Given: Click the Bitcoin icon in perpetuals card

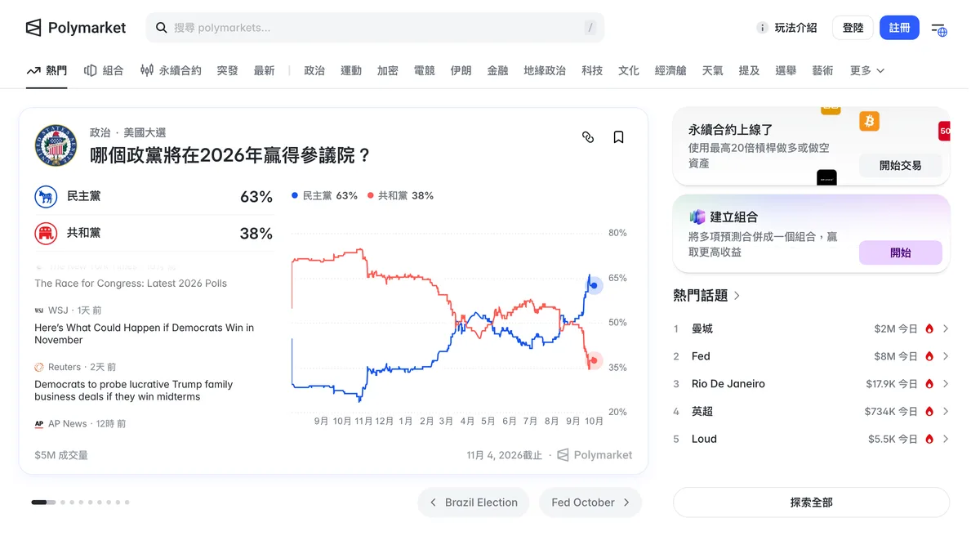Looking at the screenshot, I should pyautogui.click(x=869, y=122).
